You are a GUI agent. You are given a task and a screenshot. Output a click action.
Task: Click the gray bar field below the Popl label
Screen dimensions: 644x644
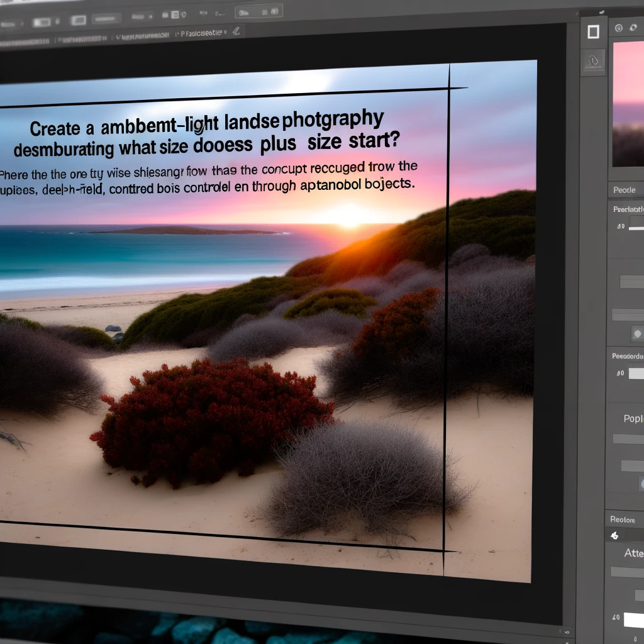pyautogui.click(x=628, y=438)
